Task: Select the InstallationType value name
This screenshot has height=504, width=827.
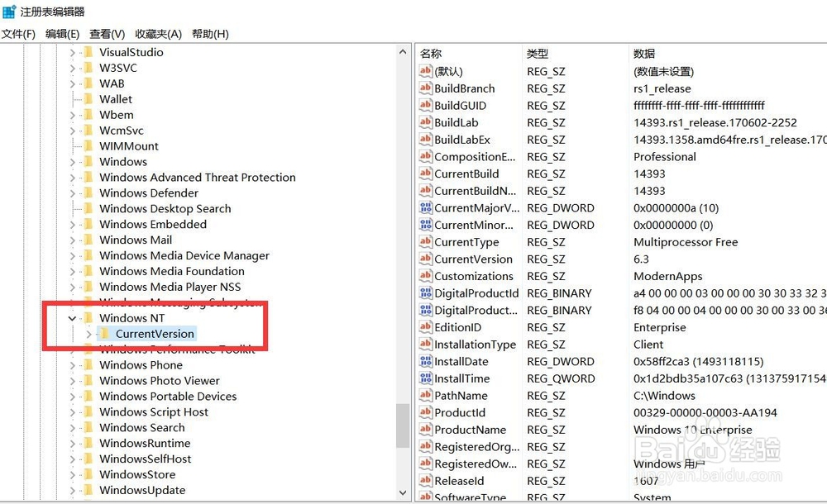Action: tap(475, 345)
